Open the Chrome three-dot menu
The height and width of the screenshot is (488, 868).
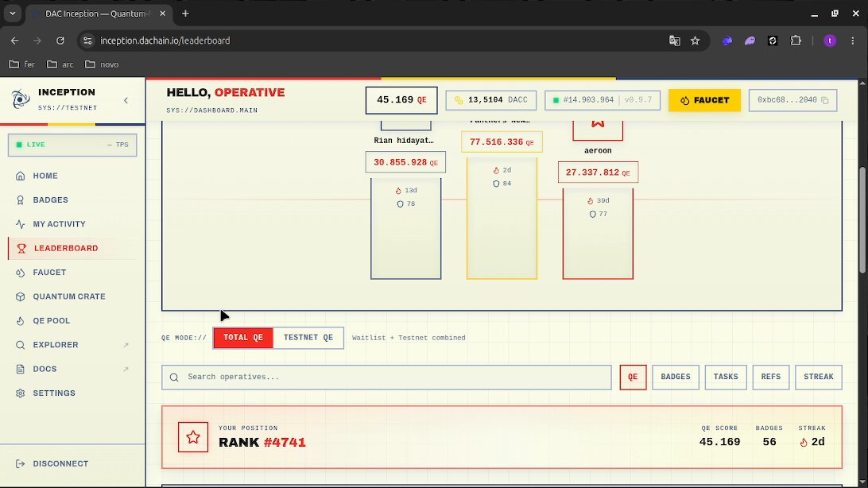[x=852, y=41]
